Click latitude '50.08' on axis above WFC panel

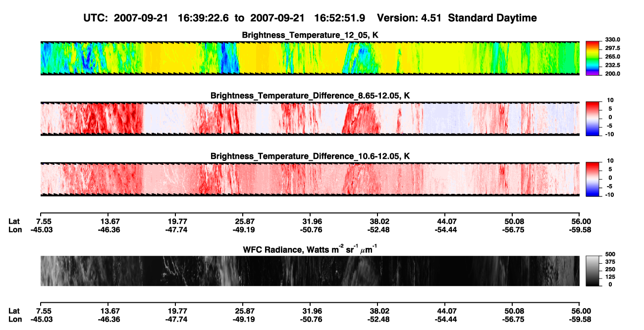(x=514, y=221)
